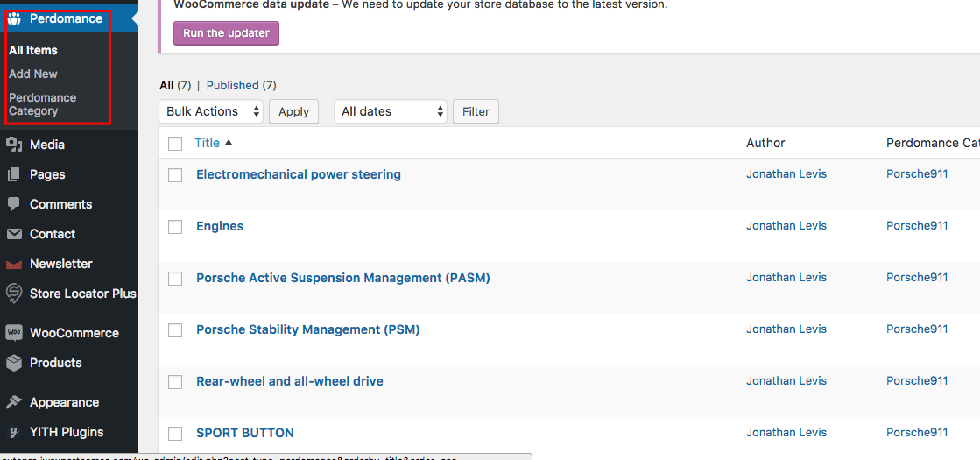Click the Newsletter red envelope icon
Image resolution: width=980 pixels, height=460 pixels.
[14, 265]
